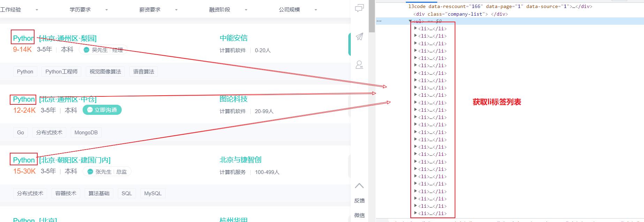
Task: Open the company link 北京与捷智创
Action: tap(241, 160)
